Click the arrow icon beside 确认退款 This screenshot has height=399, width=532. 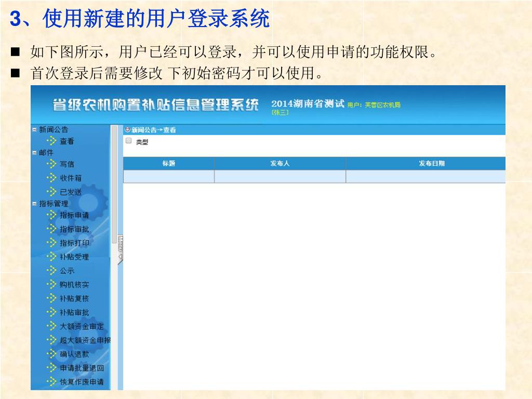tap(51, 354)
